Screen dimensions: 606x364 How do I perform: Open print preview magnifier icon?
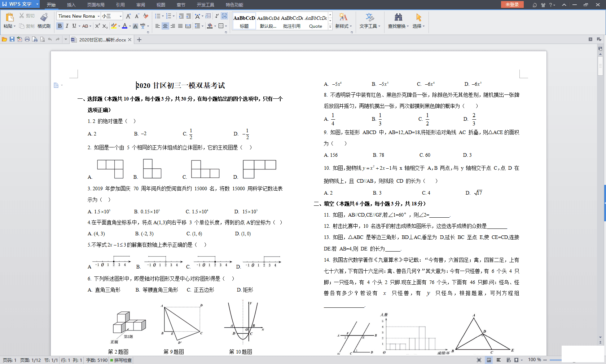(x=42, y=39)
